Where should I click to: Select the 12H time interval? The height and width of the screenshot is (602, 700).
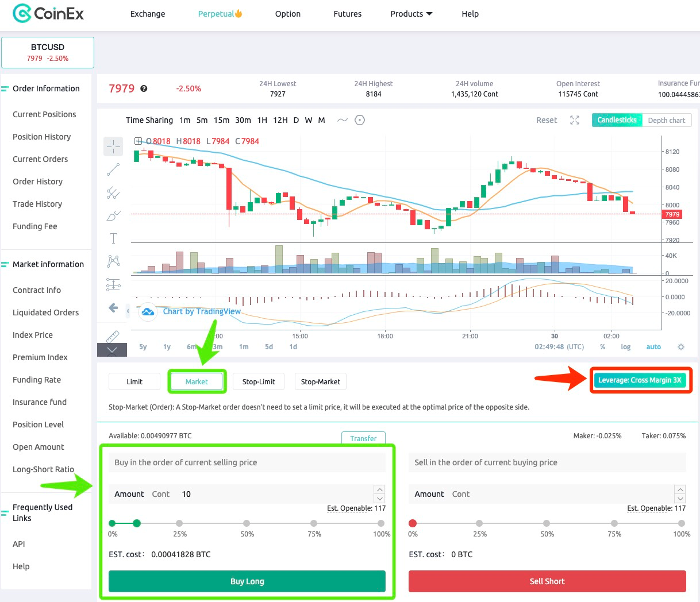coord(280,120)
